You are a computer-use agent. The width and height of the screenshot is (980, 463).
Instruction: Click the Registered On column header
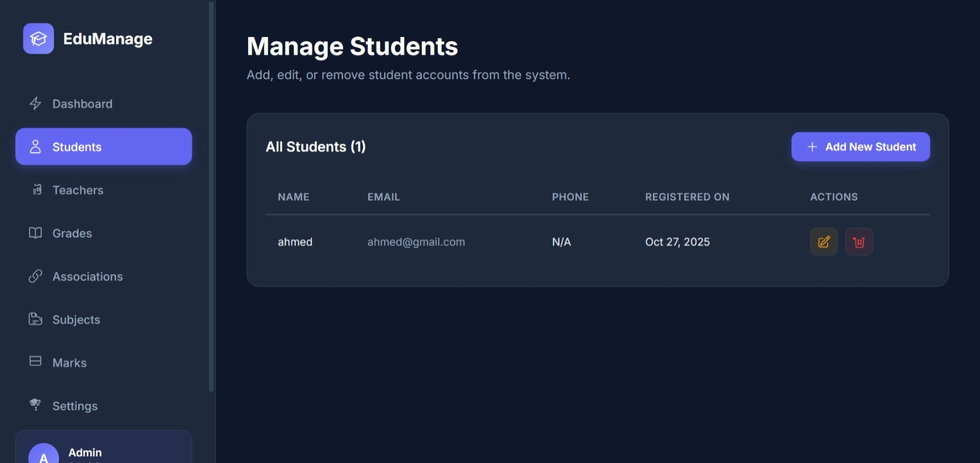[x=687, y=197]
